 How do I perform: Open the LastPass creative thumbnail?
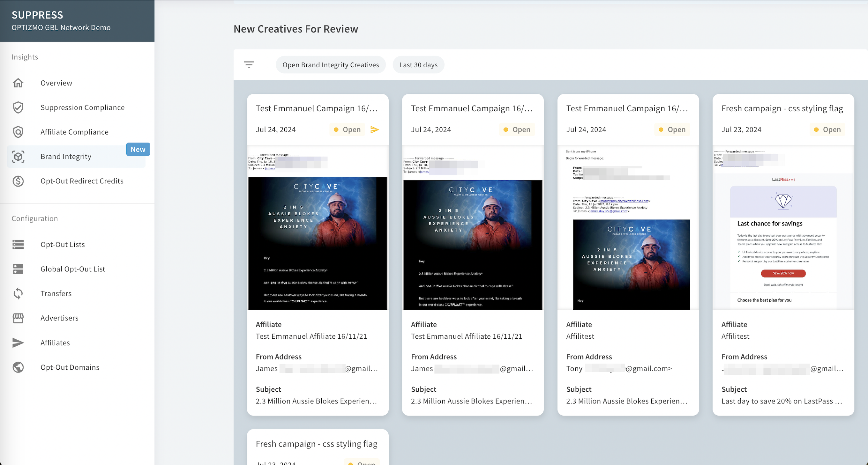click(783, 228)
